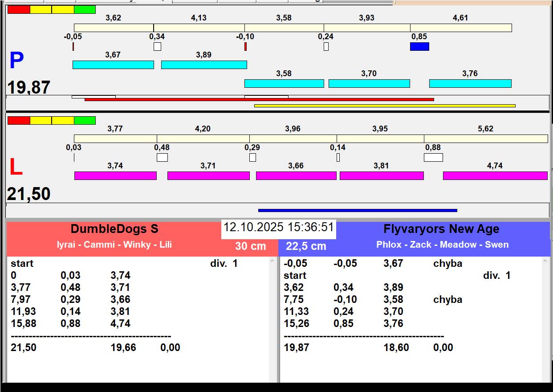Click the large 21,50 total time in lane L
This screenshot has height=392, width=553.
point(29,194)
